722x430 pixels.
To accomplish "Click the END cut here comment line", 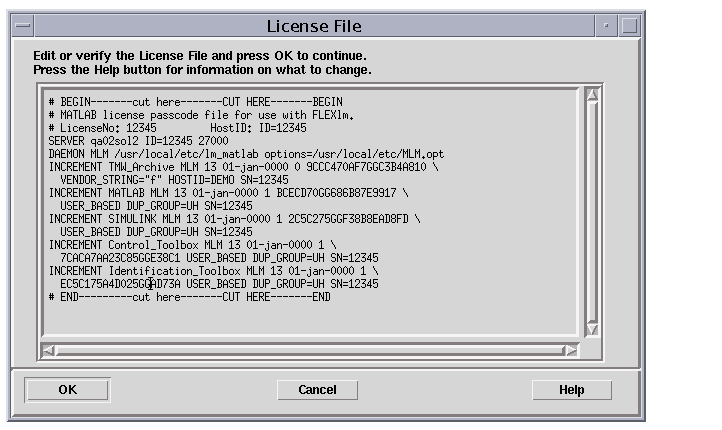I will coord(190,297).
